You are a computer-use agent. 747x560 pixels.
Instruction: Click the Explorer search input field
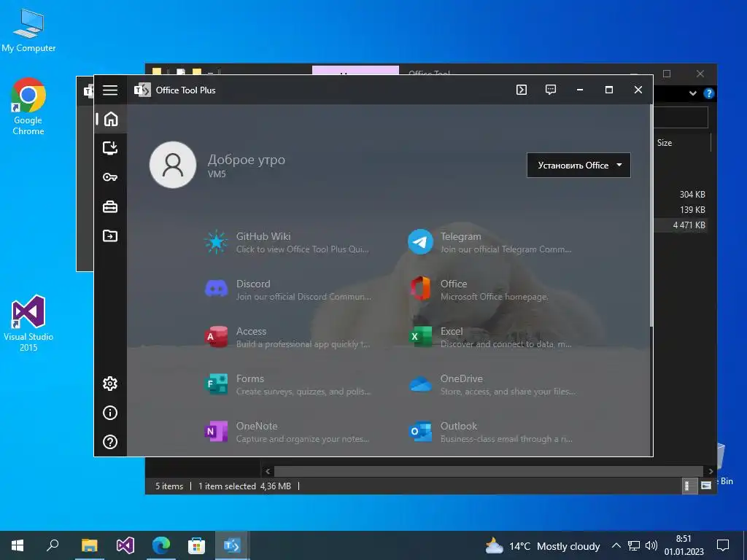click(x=681, y=117)
